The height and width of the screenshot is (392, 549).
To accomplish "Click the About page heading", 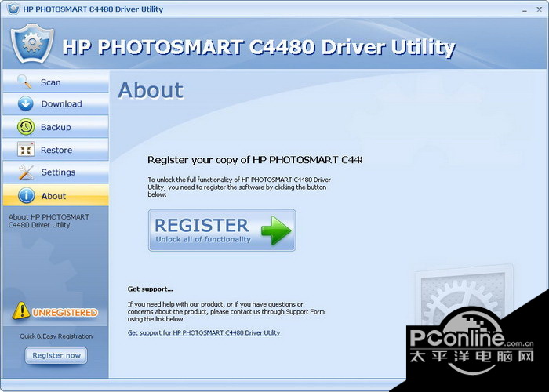I will tap(151, 90).
